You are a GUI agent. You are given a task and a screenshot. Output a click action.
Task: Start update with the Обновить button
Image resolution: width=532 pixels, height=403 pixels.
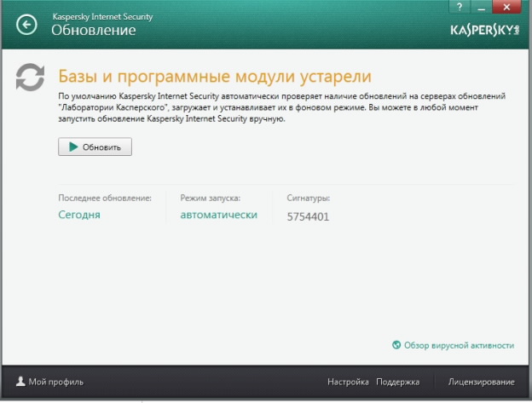[x=95, y=147]
